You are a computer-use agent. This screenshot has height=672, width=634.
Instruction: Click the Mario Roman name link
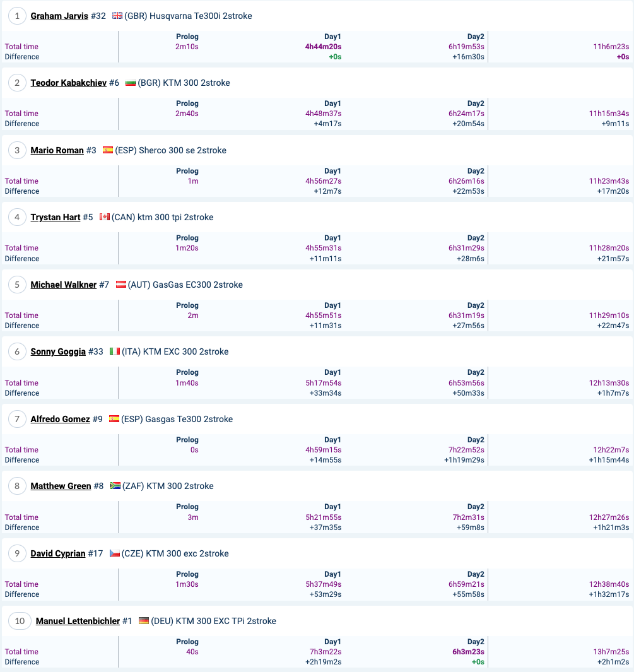coord(57,150)
